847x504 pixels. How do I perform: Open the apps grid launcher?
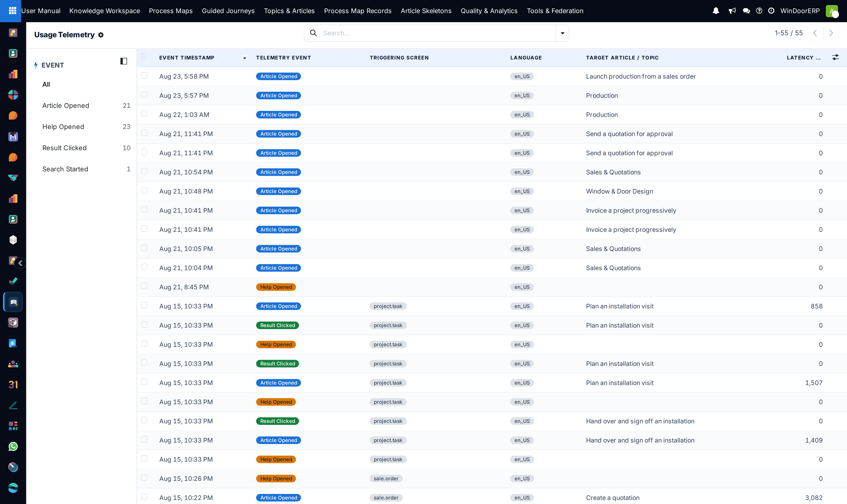[13, 11]
